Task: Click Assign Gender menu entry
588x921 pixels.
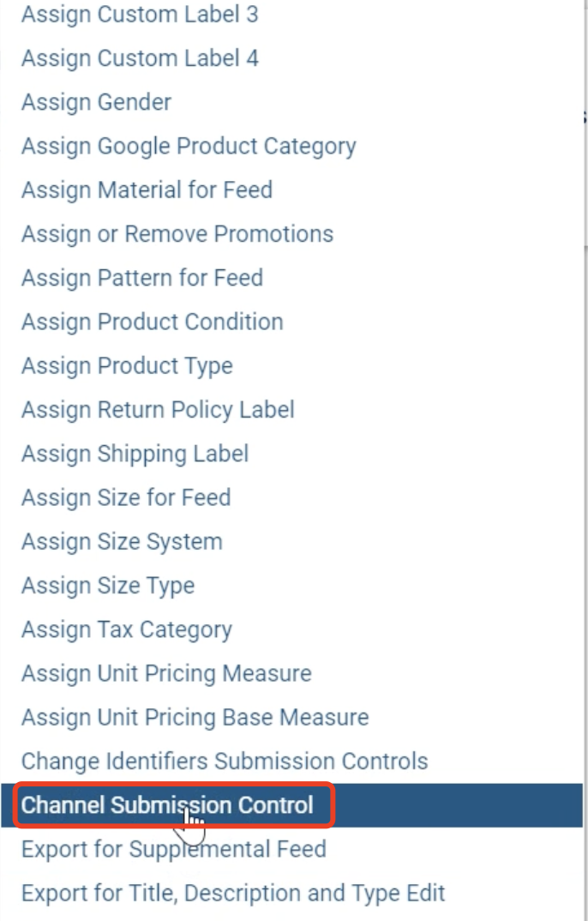Action: [96, 102]
